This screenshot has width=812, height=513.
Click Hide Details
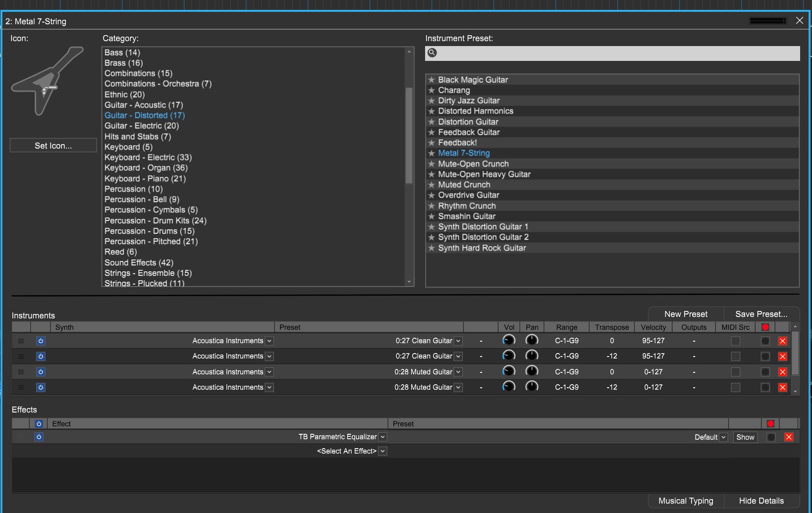pos(761,501)
